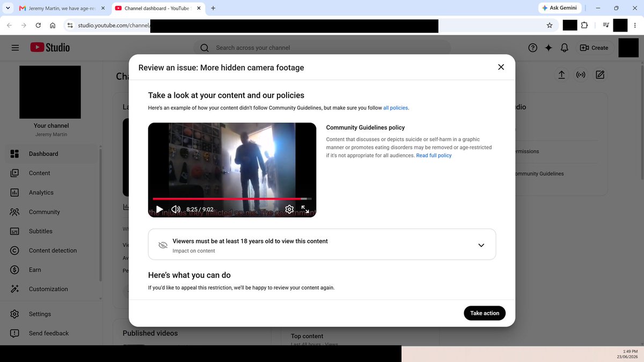Viewport: 644px width, 362px height.
Task: Click the dialog title 'Review an issue: More hidden camera footage'
Action: click(x=221, y=68)
